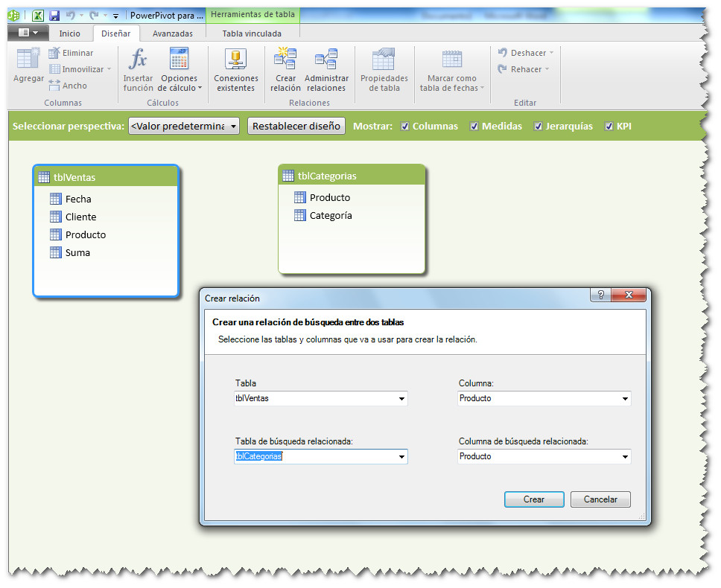The width and height of the screenshot is (721, 588).
Task: Disable the Jerarquías checkbox
Action: coord(538,126)
